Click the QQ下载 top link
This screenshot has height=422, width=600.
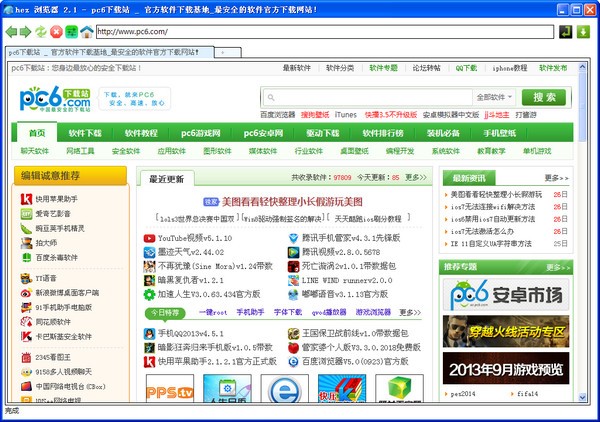pyautogui.click(x=466, y=68)
